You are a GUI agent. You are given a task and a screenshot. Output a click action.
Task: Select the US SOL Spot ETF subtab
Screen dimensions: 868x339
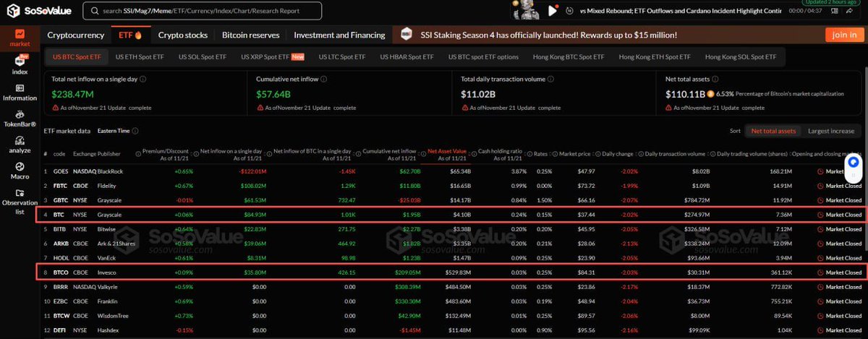pos(203,56)
